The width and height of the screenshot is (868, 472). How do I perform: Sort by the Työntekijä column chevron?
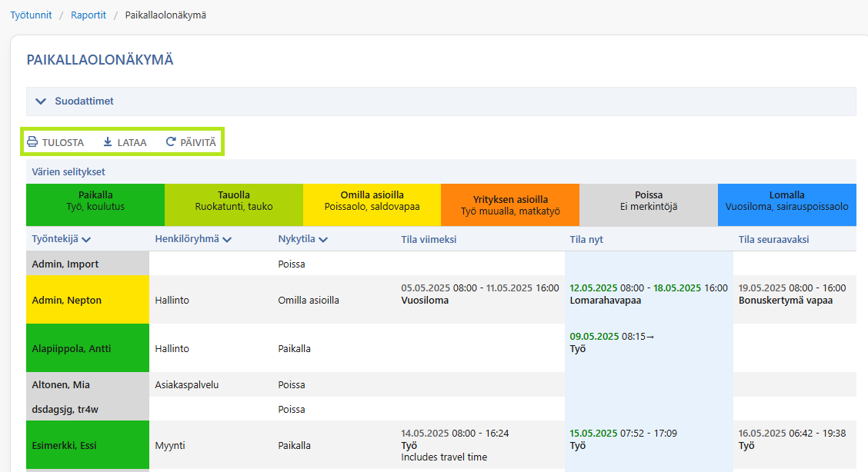86,240
